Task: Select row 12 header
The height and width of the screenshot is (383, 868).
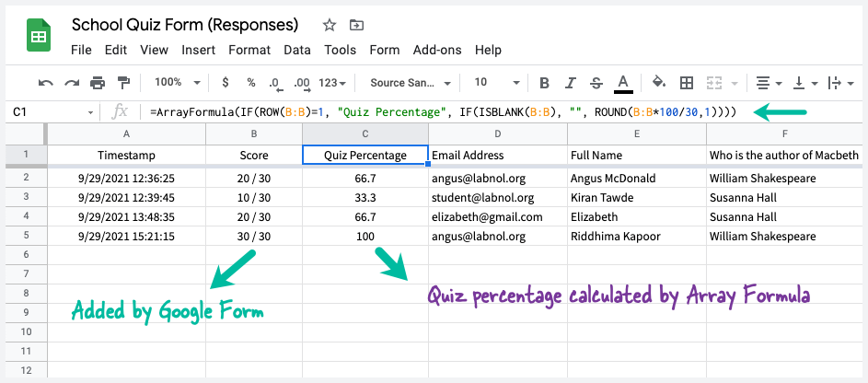Action: click(27, 370)
